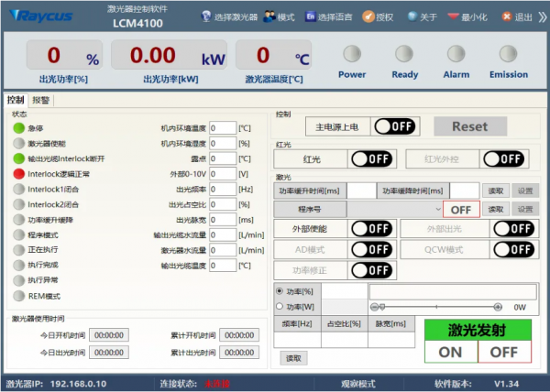Click the 关于 (about) icon
550x392 pixels.
click(x=412, y=16)
